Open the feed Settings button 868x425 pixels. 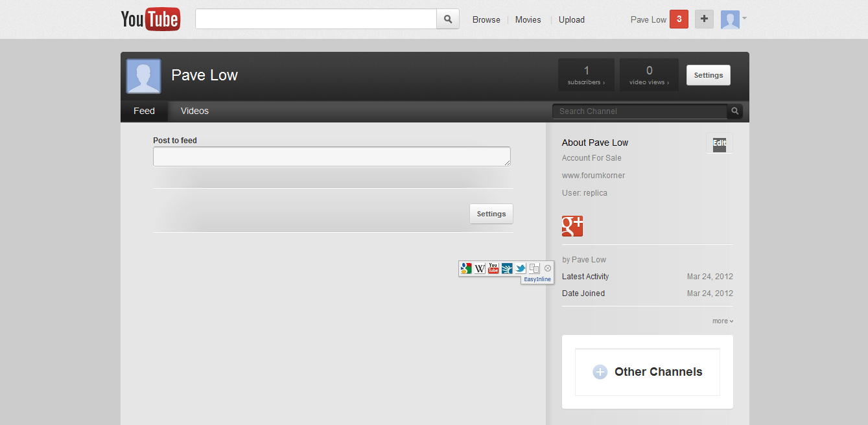pyautogui.click(x=491, y=214)
